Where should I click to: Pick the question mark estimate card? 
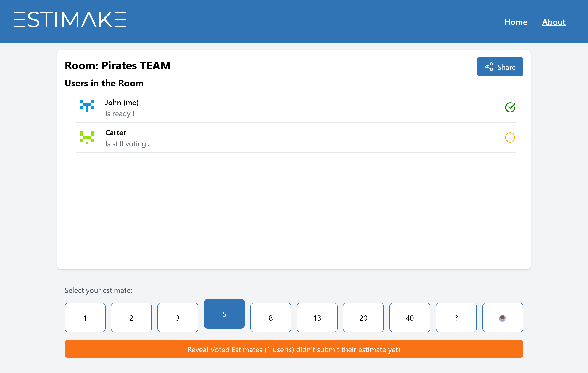(x=456, y=317)
